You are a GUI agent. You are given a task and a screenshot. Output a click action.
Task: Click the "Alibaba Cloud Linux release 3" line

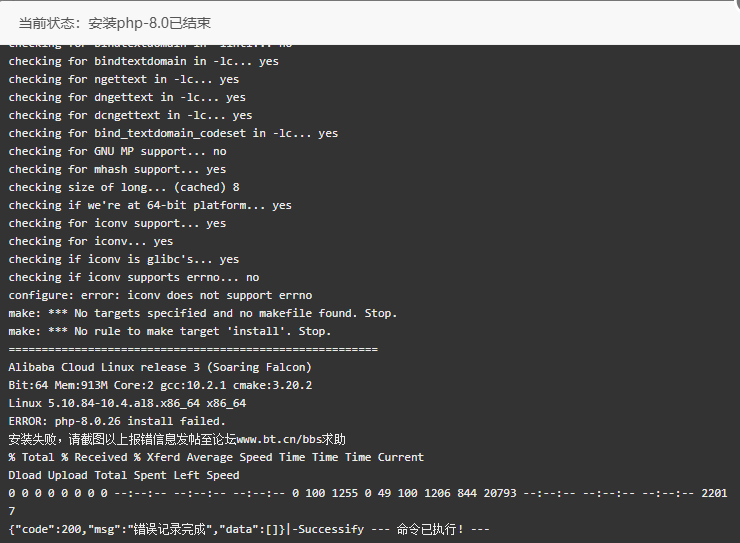160,367
